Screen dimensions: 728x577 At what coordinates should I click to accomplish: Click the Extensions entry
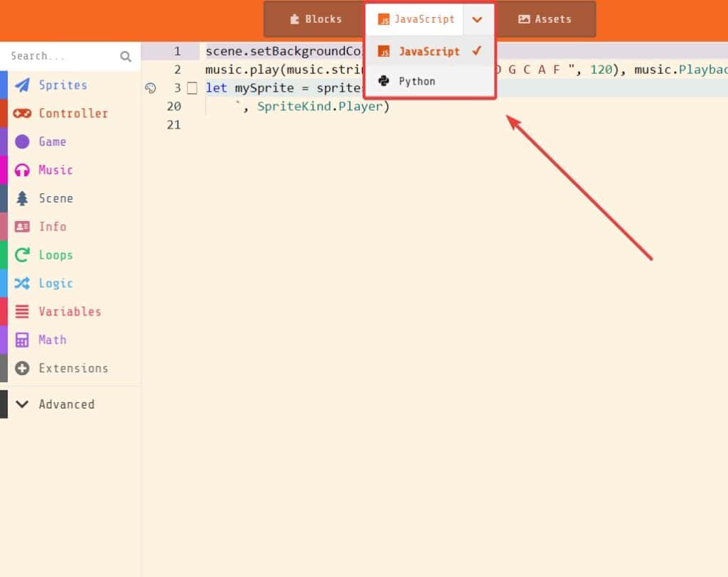pyautogui.click(x=73, y=368)
